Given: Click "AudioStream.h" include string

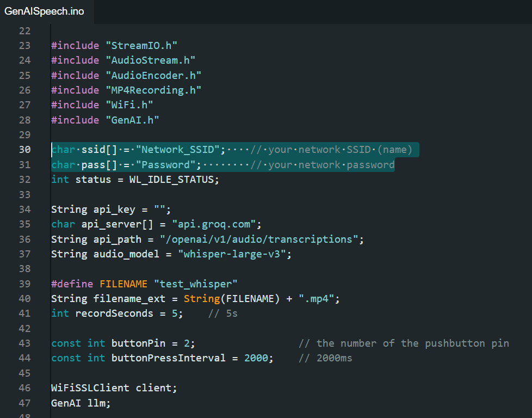Looking at the screenshot, I should pos(150,60).
